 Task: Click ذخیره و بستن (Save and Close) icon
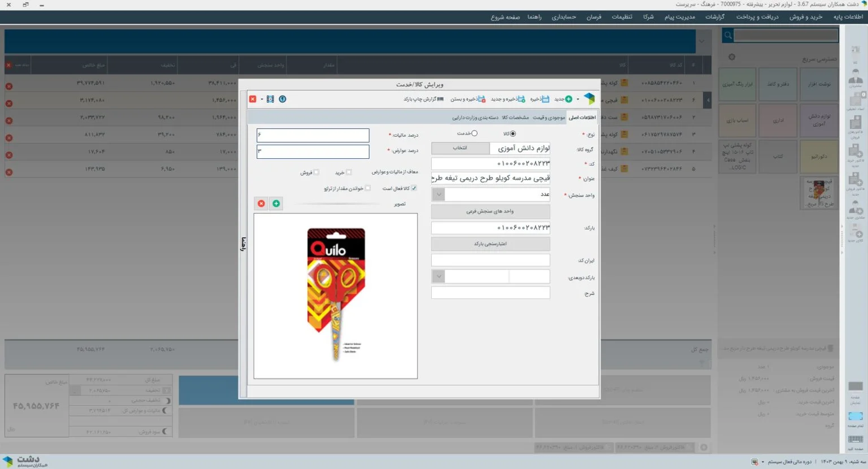(x=481, y=99)
